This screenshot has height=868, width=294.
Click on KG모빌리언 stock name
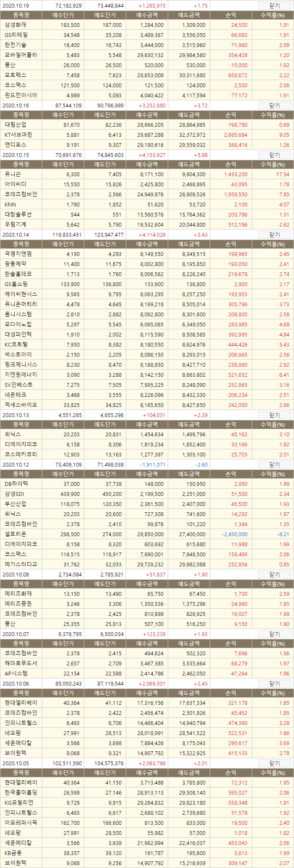pyautogui.click(x=19, y=803)
